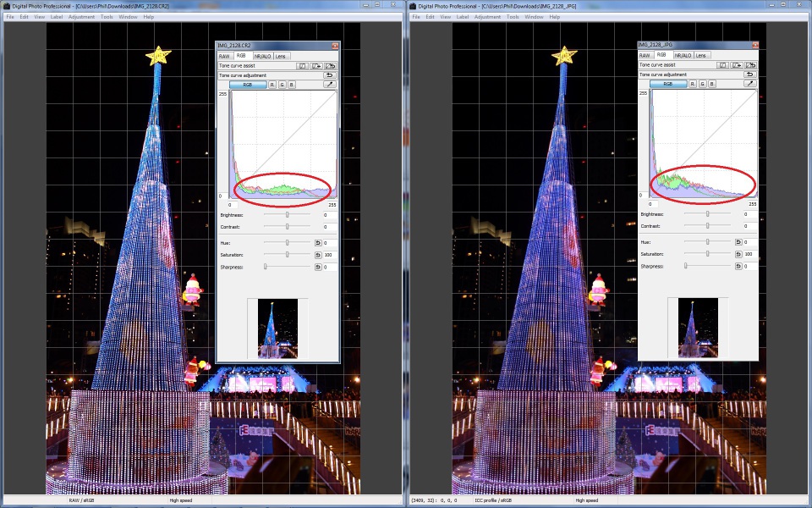Switch to the RAW tab in the IMG_2128.CR2 palette
Viewport: 812px width, 508px height.
224,56
